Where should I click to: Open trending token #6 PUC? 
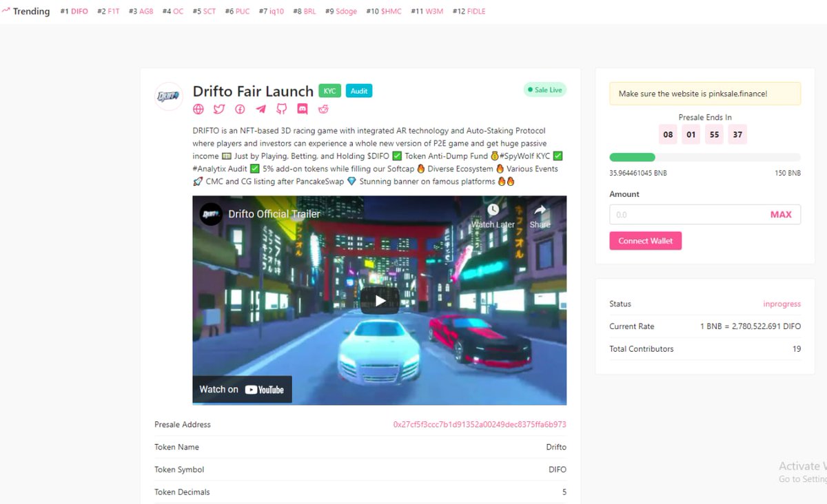click(238, 12)
